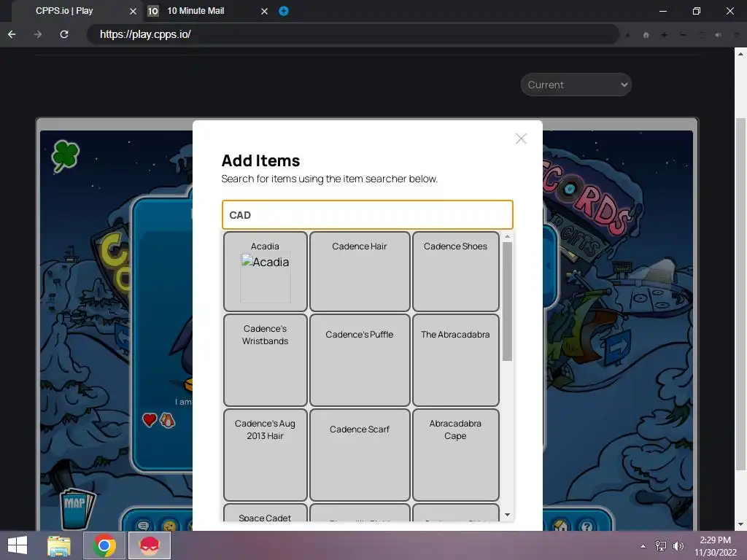Select the Acadia item card

266,271
